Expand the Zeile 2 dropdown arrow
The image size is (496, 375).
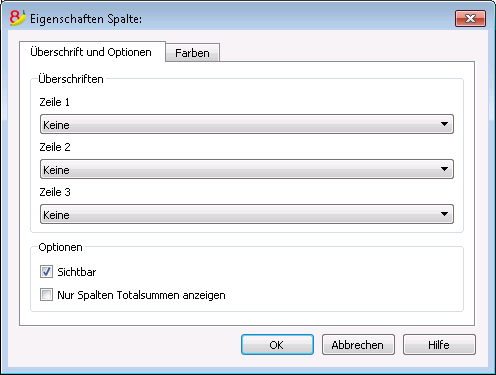[444, 169]
